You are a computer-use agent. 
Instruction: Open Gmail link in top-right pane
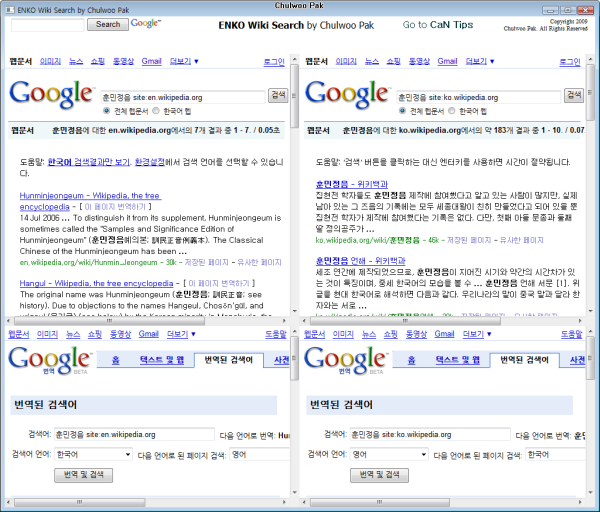447,61
